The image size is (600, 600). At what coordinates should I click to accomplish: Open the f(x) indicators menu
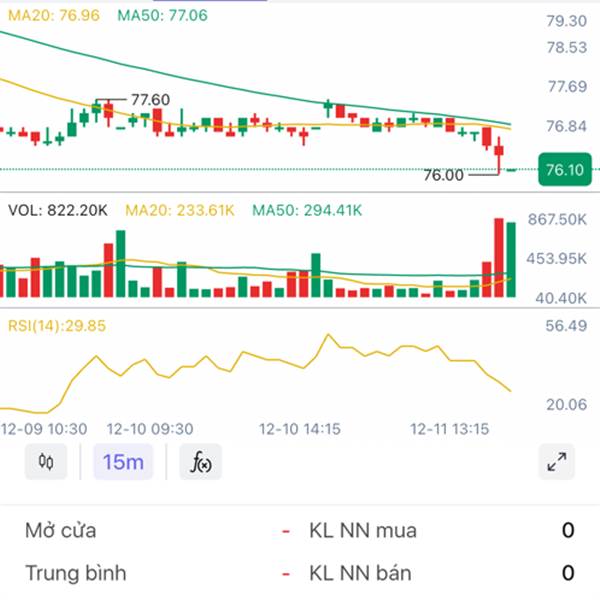[201, 461]
